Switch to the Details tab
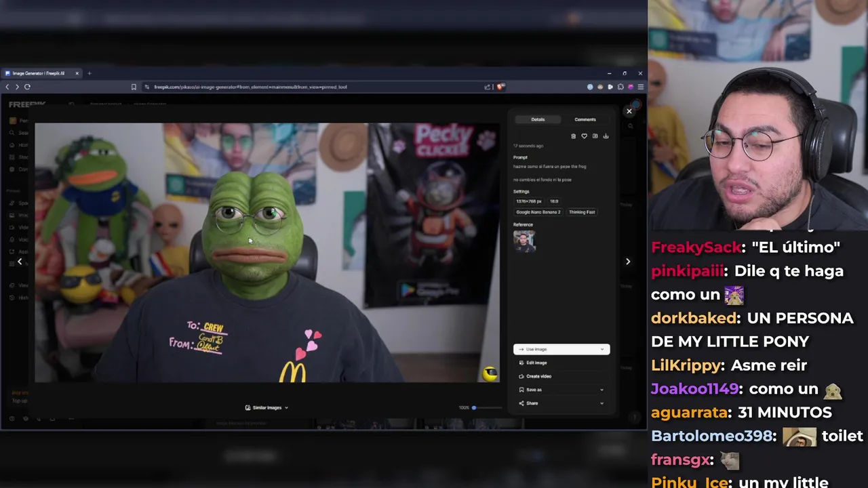This screenshot has height=488, width=868. tap(538, 119)
